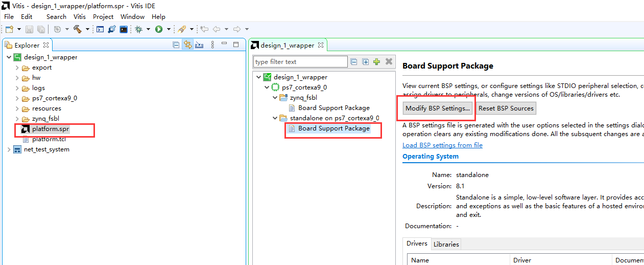This screenshot has width=644, height=265.
Task: Click the green plus add domain icon
Action: [x=377, y=62]
